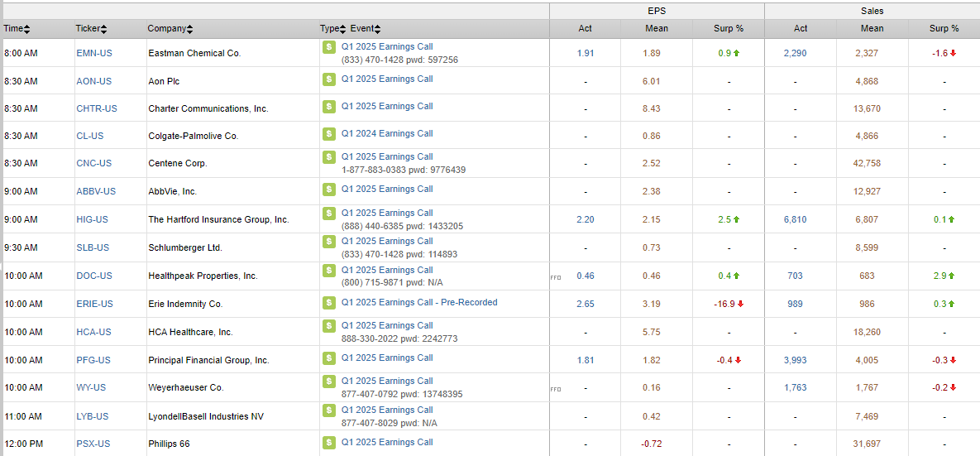Click the earnings type icon for Hartford Insurance
980x456 pixels.
pos(329,214)
